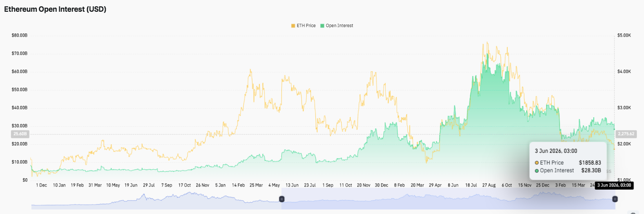The width and height of the screenshot is (644, 214).
Task: Click the green Open Interest dot in tooltip
Action: [x=537, y=171]
